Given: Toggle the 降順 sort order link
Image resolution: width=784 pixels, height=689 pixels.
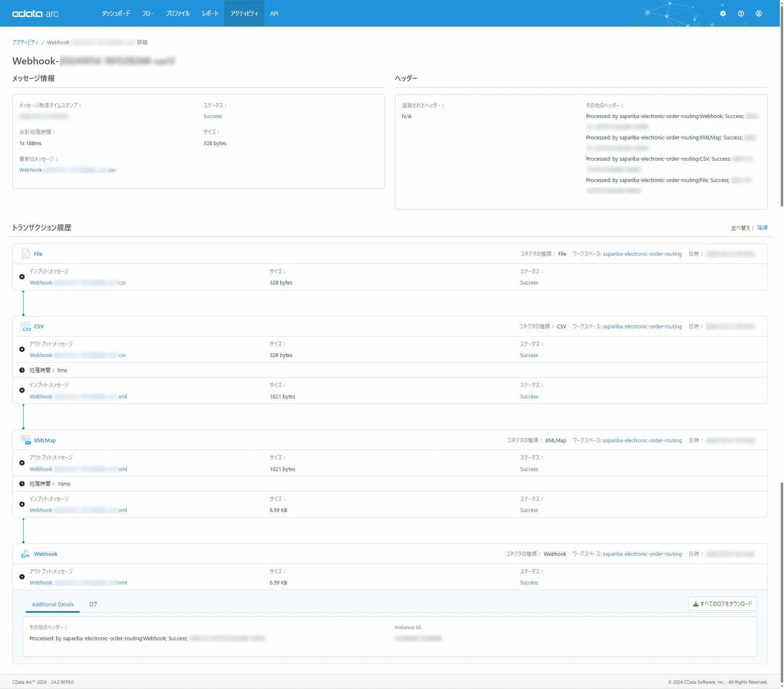Looking at the screenshot, I should 762,227.
